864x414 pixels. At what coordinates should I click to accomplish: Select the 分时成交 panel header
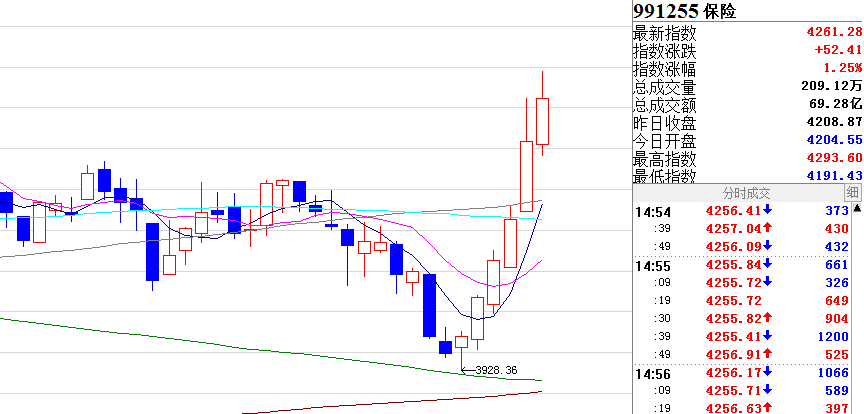746,193
